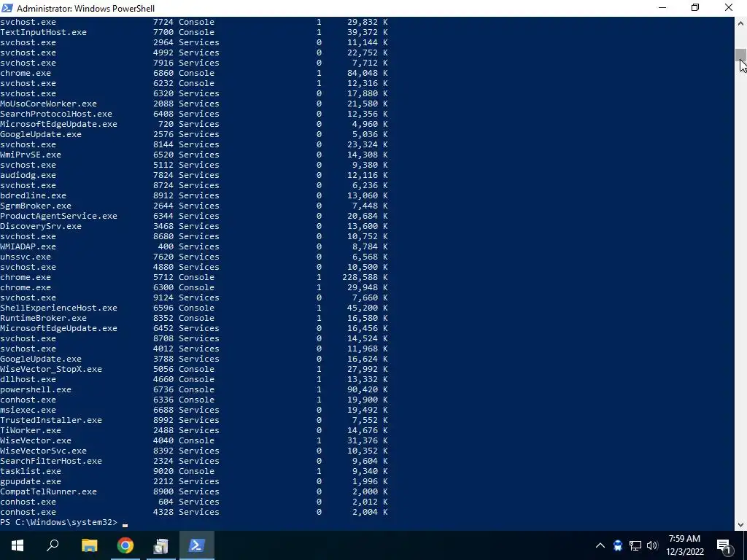The height and width of the screenshot is (560, 747).
Task: Click RuntimeBroker.exe process name
Action: pos(43,318)
